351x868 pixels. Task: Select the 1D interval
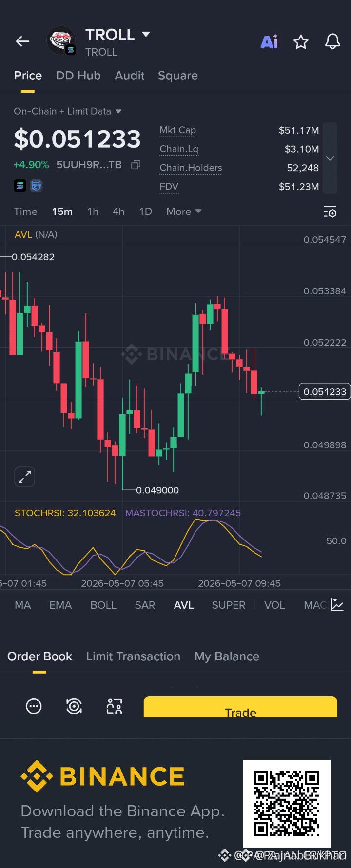[146, 212]
